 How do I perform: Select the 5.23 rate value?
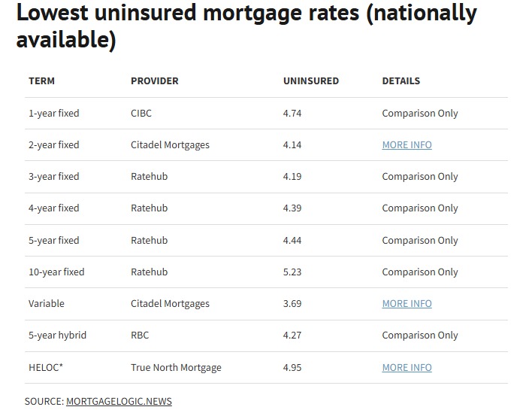292,272
